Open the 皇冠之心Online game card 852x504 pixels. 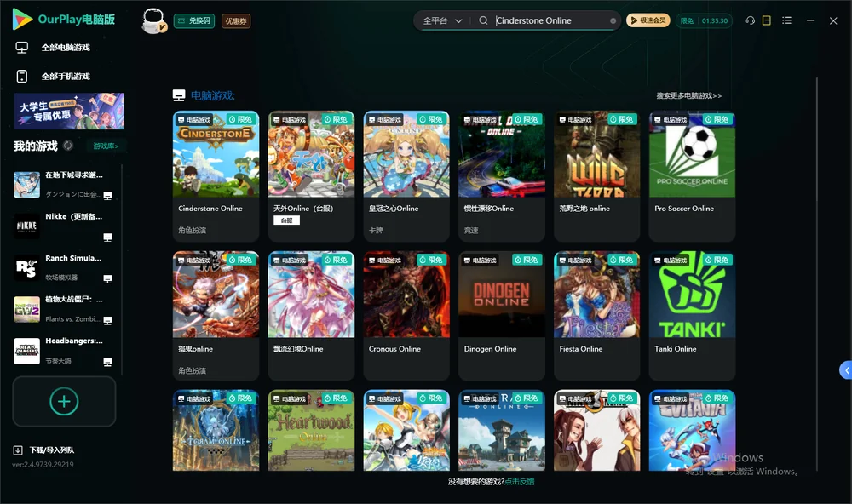click(x=406, y=176)
